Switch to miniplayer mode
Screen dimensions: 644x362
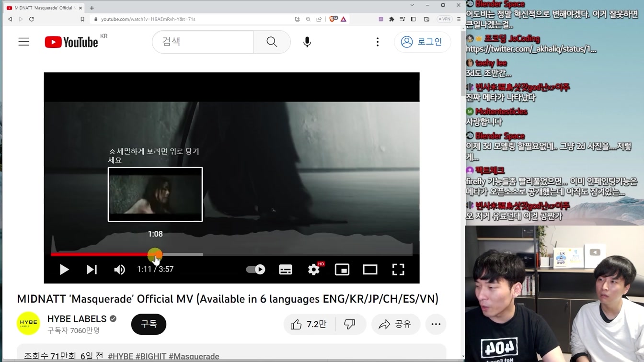click(342, 270)
